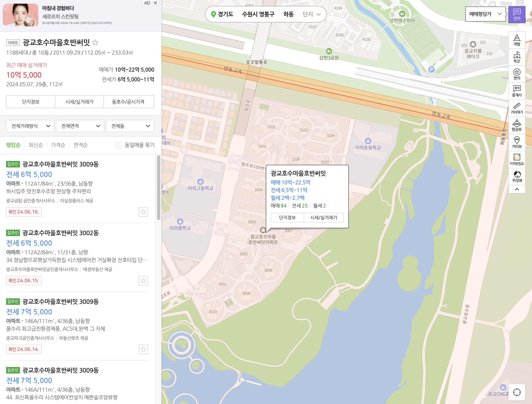Check the 동일매물 묶기 checkbox
Screen dimensions: 532x404
[x=119, y=145]
